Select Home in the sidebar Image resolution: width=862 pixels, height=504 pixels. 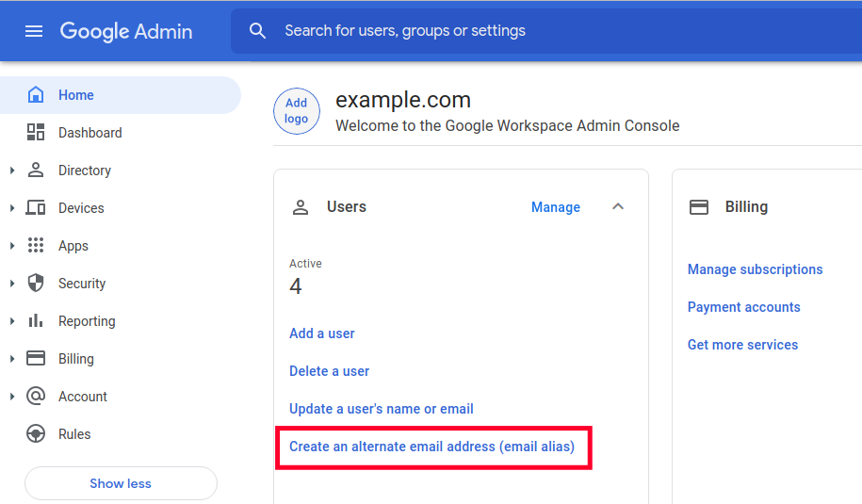click(120, 95)
